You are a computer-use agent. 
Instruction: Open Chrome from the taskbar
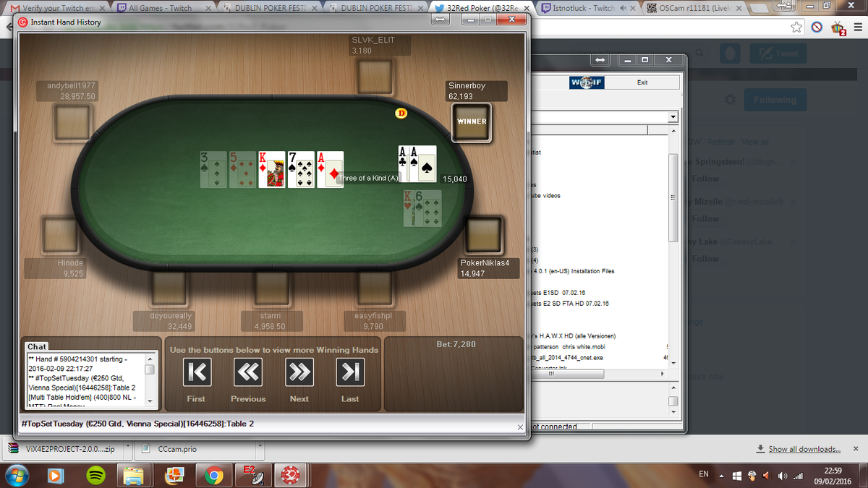213,475
